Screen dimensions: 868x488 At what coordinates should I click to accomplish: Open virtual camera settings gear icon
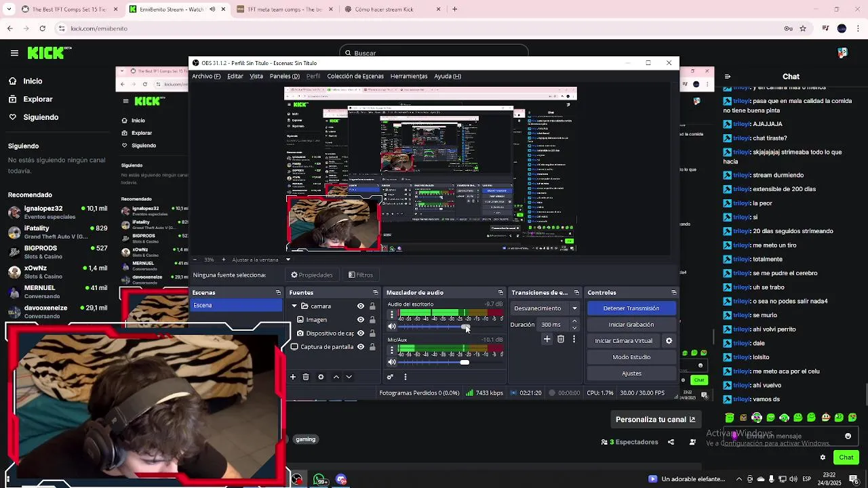(x=669, y=341)
